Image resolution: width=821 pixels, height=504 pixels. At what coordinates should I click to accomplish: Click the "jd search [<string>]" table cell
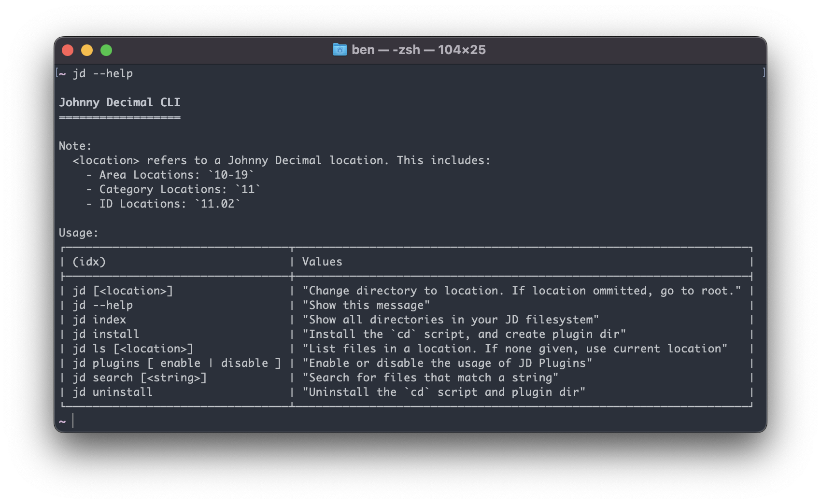coord(140,378)
